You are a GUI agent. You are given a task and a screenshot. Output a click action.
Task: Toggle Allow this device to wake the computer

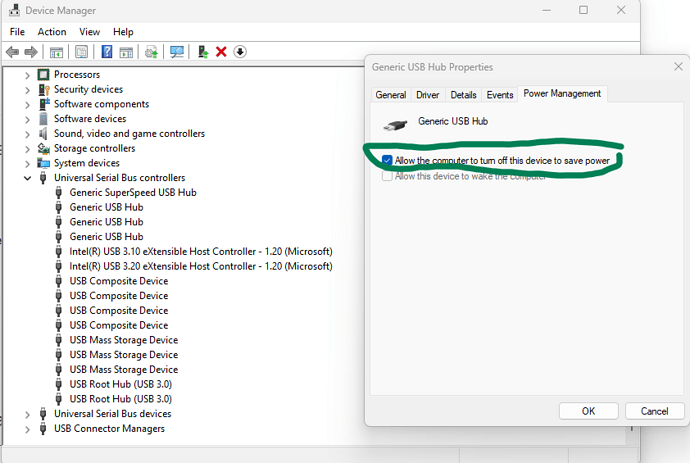tap(387, 176)
